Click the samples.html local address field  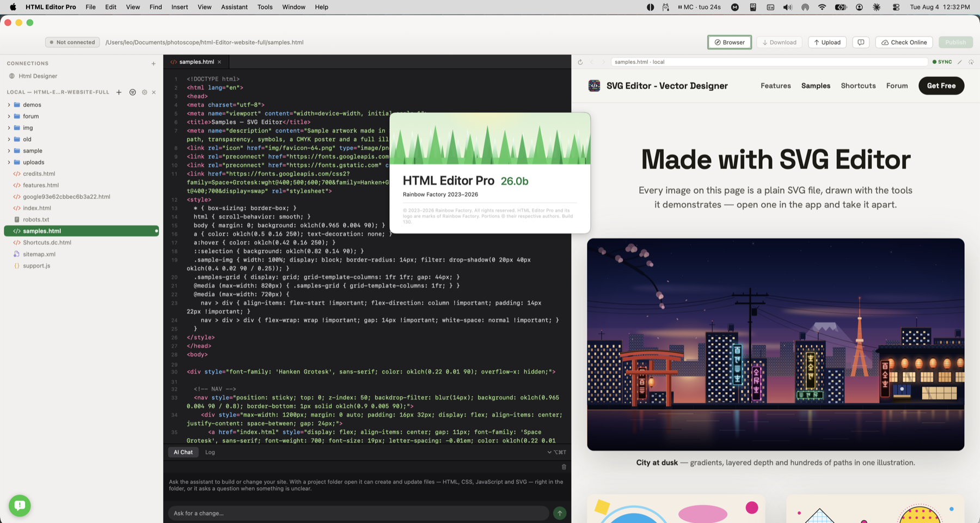[x=769, y=62]
